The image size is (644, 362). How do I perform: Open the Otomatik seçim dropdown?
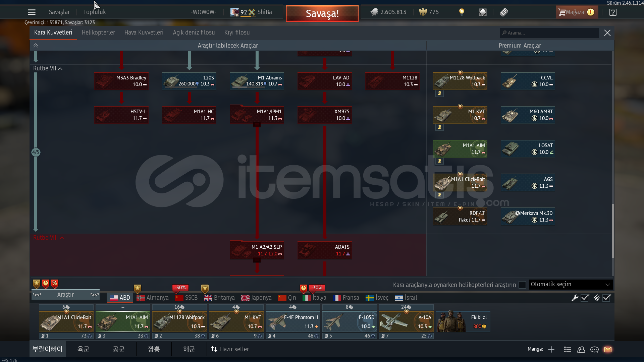pyautogui.click(x=571, y=284)
